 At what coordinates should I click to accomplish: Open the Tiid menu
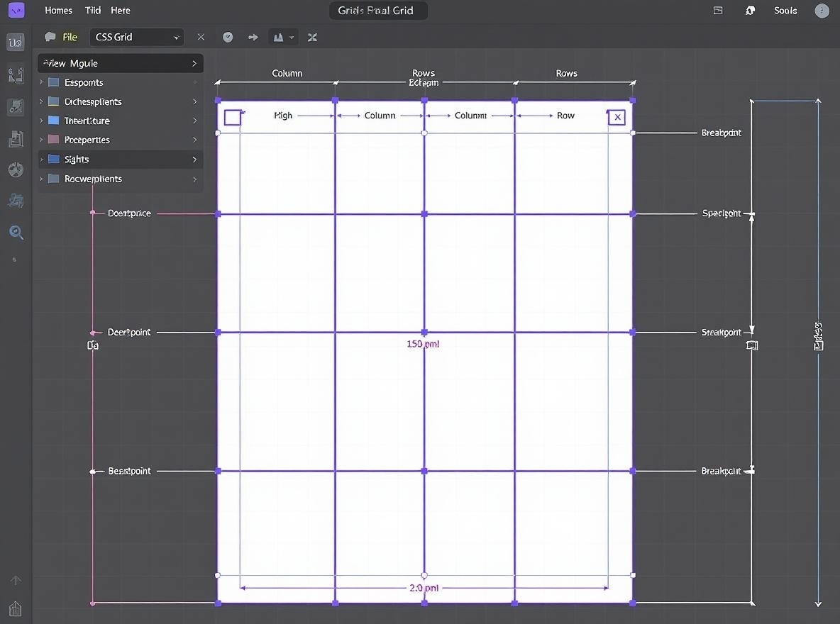(x=93, y=10)
